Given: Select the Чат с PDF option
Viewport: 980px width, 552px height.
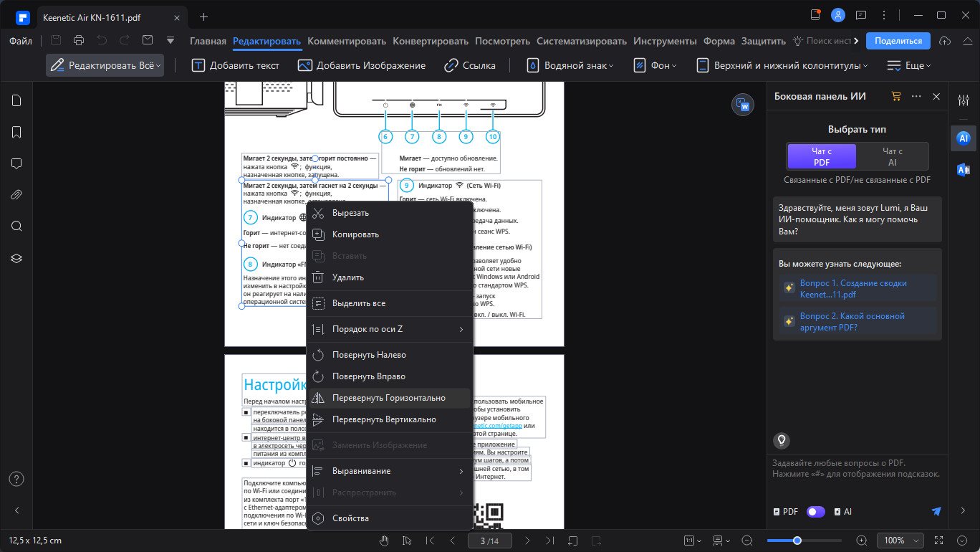Looking at the screenshot, I should [822, 156].
